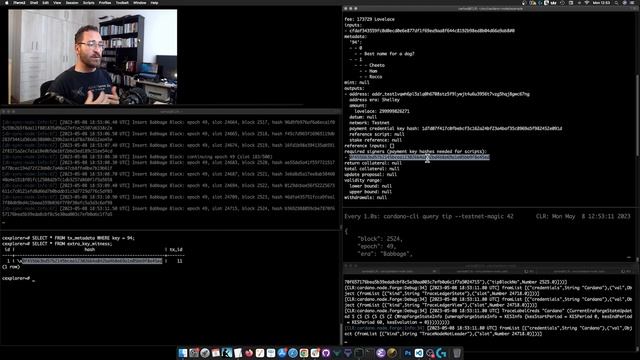Click the payment credential key hash line

pos(456,129)
